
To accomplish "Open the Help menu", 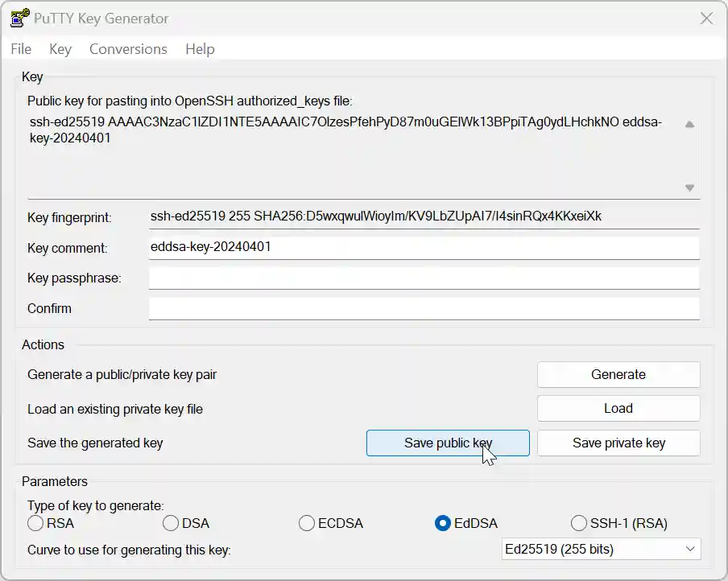I will tap(199, 49).
